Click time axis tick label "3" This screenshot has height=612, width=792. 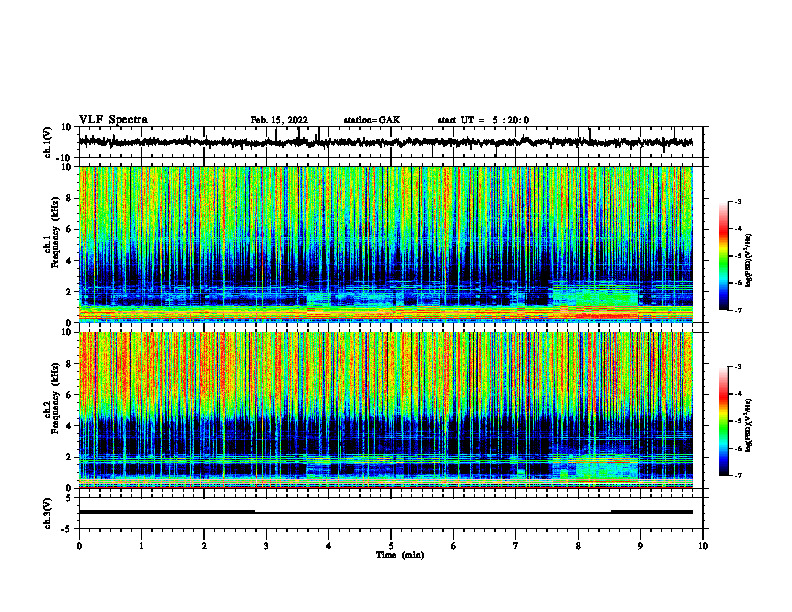266,546
